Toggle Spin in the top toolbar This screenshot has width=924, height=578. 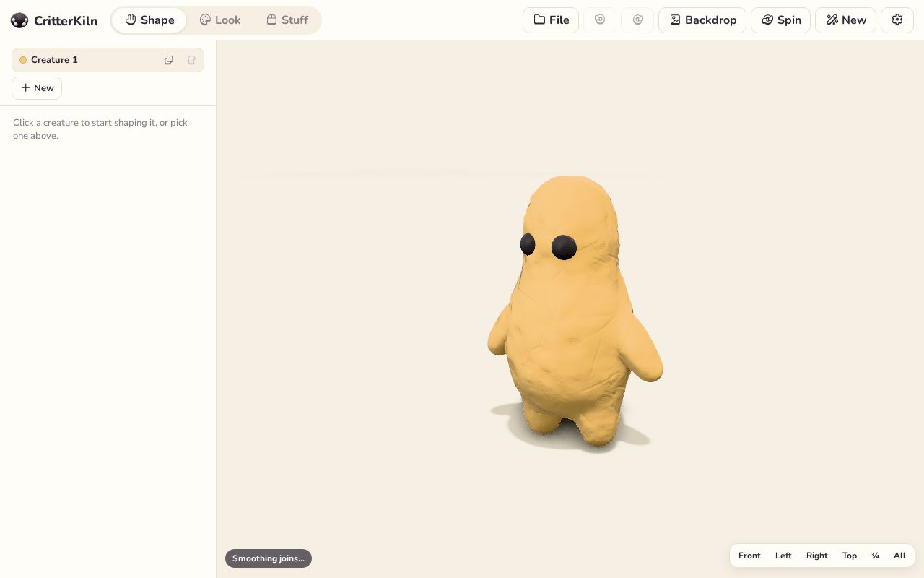[780, 20]
